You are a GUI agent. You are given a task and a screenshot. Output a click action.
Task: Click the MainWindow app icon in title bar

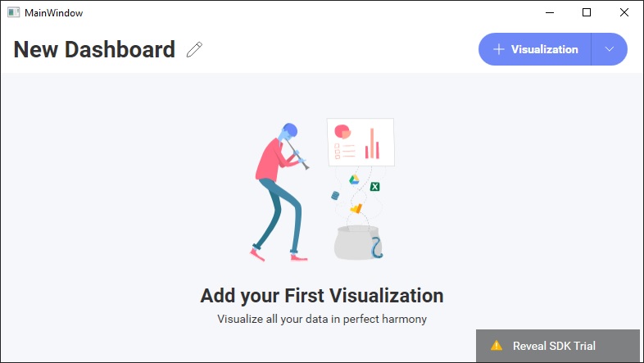(x=13, y=12)
